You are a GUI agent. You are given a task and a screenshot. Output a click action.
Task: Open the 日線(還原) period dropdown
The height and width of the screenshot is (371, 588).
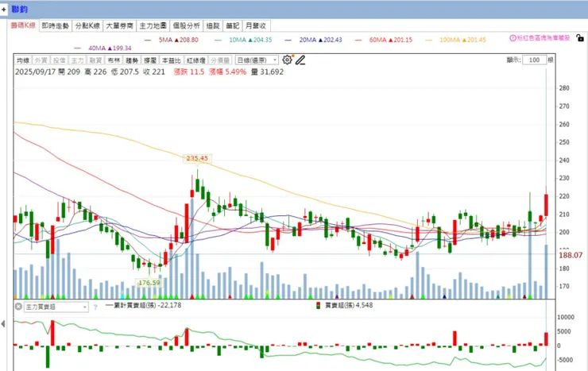(257, 60)
